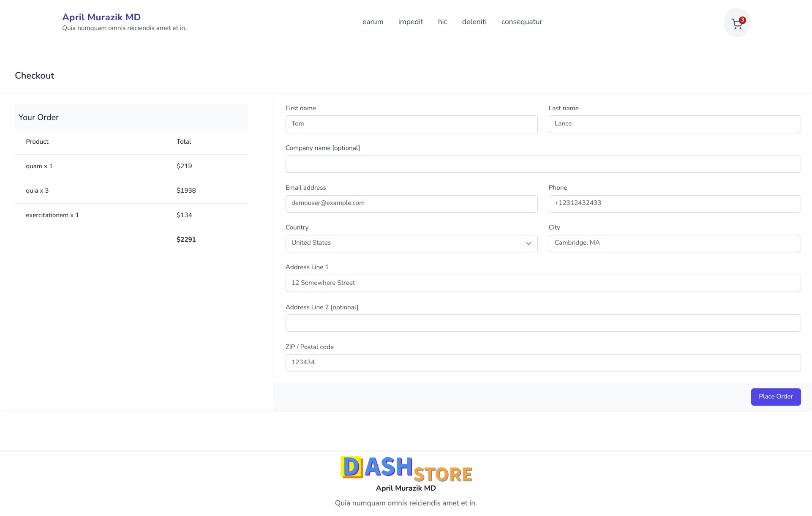Click the Country field label
The width and height of the screenshot is (812, 516).
click(297, 227)
